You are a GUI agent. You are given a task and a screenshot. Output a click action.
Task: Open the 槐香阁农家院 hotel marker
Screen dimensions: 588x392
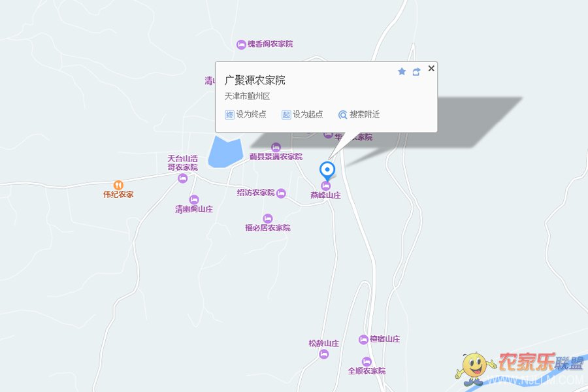click(x=241, y=44)
